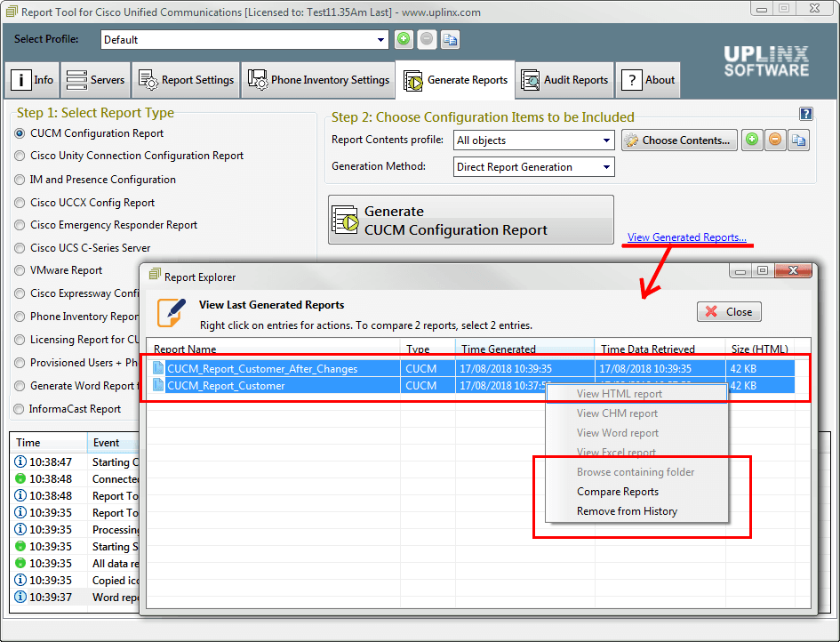Click the green plus beside Choose Contents

click(752, 140)
